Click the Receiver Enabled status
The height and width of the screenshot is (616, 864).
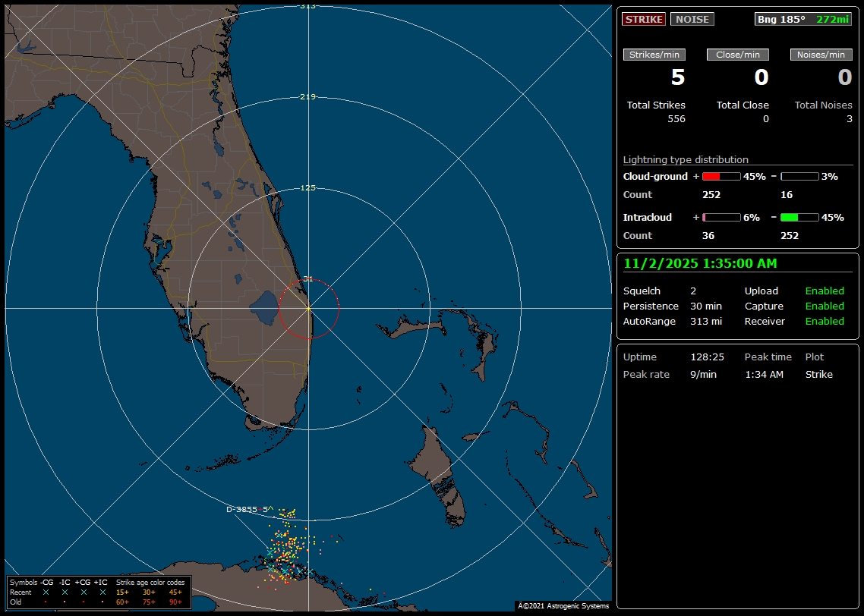pos(825,322)
